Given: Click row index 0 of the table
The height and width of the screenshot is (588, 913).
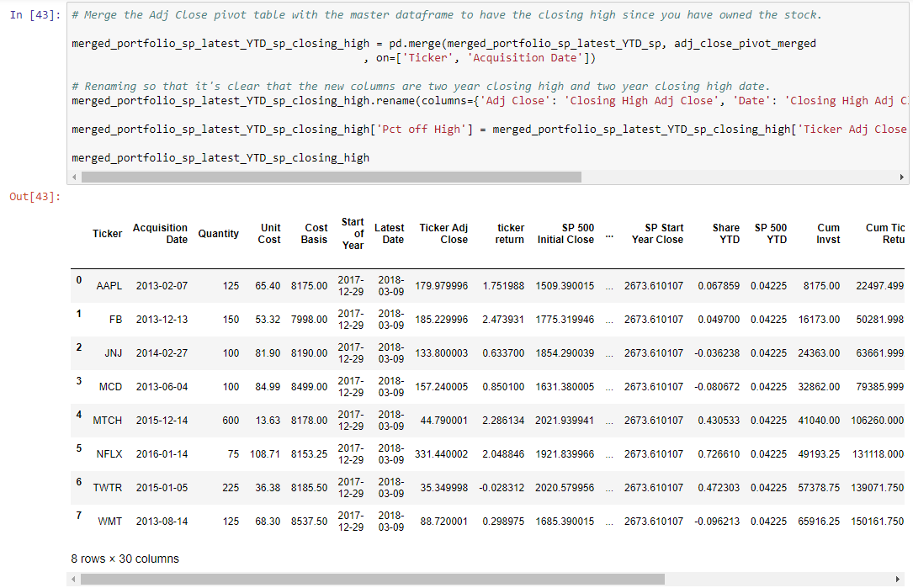Looking at the screenshot, I should [78, 280].
